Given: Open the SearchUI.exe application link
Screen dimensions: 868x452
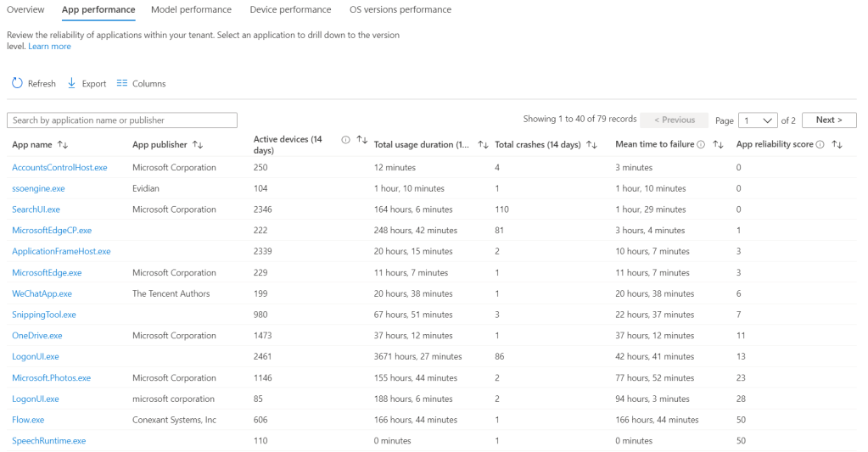Looking at the screenshot, I should tap(36, 209).
